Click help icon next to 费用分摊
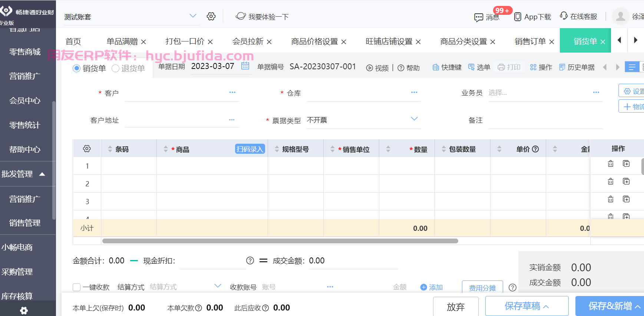644x316 pixels. tap(512, 287)
